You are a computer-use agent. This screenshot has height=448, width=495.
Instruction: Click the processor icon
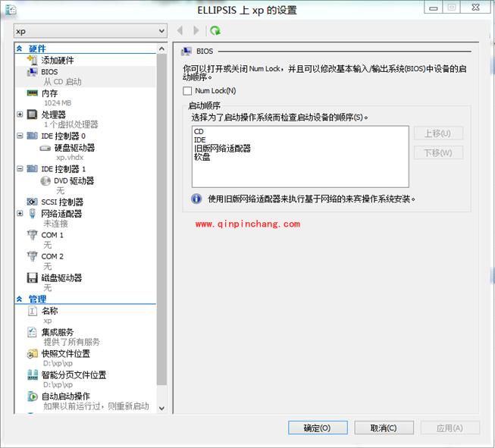pos(32,114)
